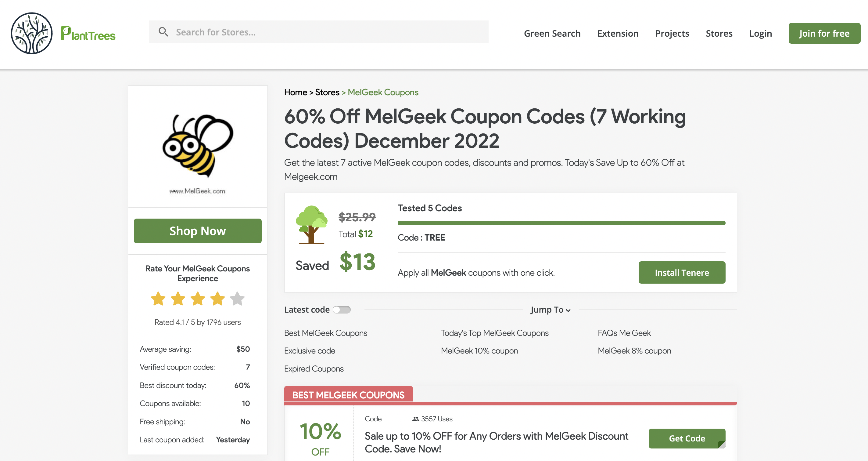Viewport: 868px width, 461px height.
Task: Rate the experience with the first star
Action: point(158,299)
